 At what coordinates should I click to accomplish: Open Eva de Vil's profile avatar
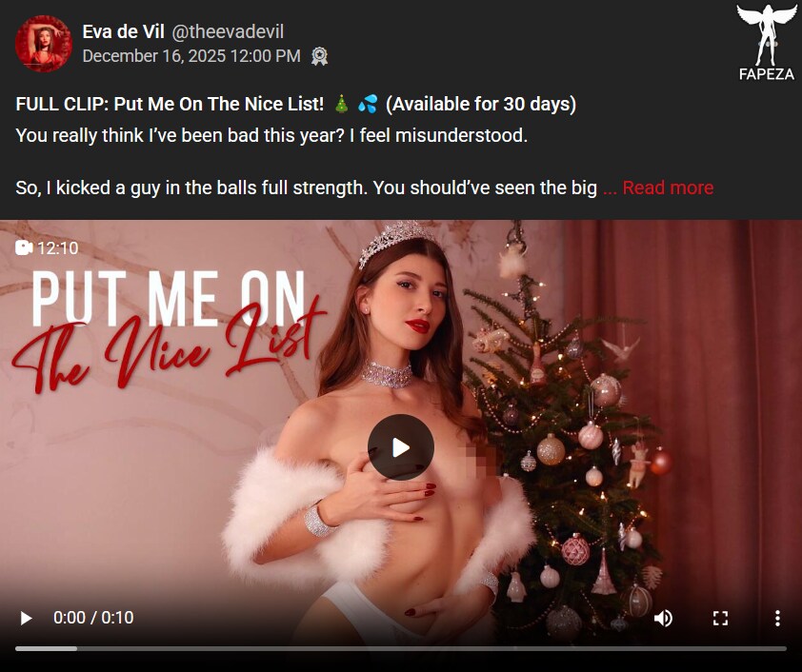point(44,44)
